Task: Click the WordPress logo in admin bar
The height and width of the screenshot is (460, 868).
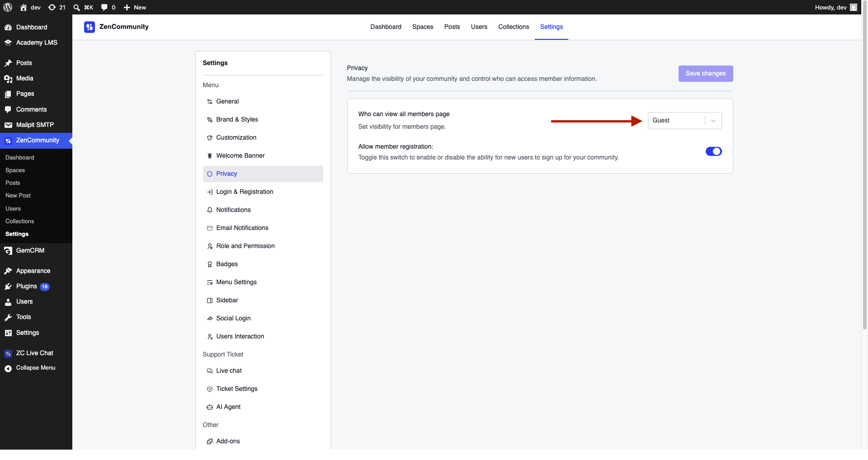Action: tap(8, 7)
